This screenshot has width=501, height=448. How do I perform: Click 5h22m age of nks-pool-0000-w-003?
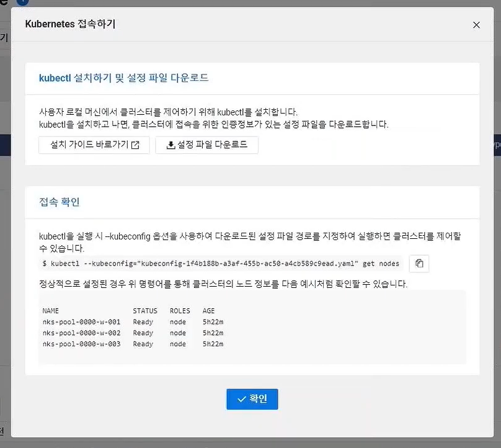pos(213,344)
